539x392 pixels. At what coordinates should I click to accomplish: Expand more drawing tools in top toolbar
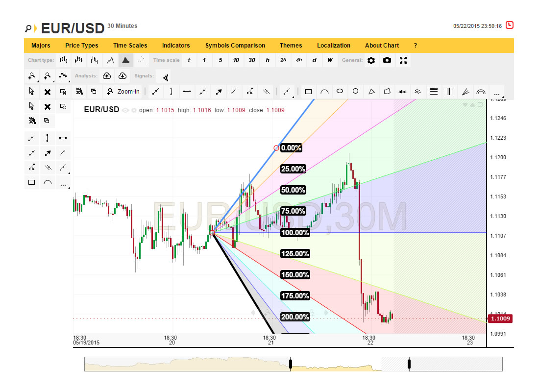click(496, 92)
